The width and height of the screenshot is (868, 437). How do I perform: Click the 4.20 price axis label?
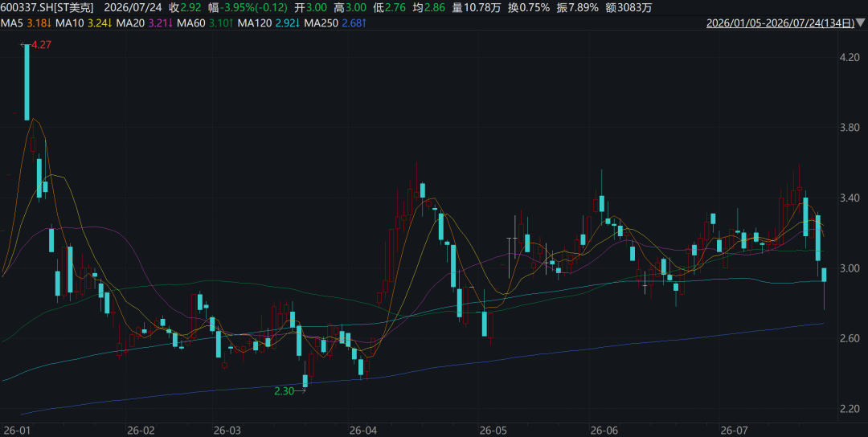(x=850, y=58)
